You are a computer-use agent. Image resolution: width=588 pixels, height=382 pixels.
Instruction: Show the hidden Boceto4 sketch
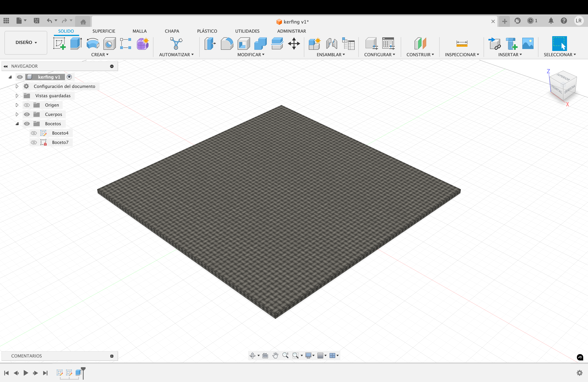[x=34, y=133]
